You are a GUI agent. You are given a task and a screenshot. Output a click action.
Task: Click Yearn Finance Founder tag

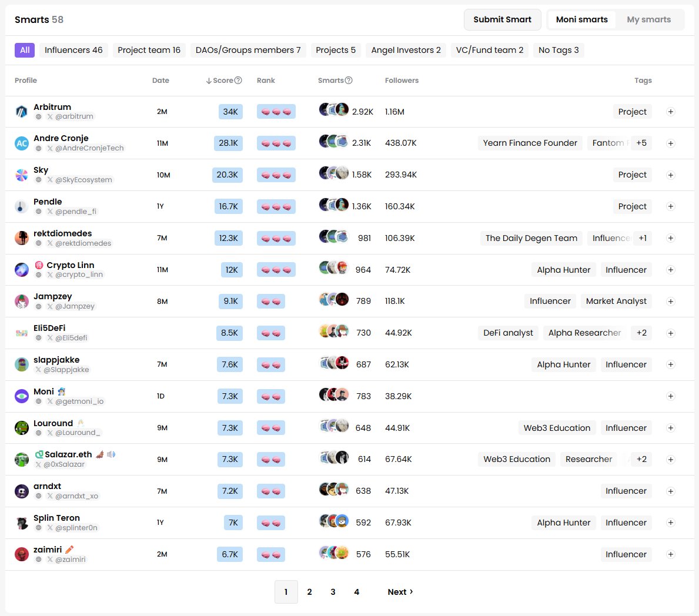[530, 143]
